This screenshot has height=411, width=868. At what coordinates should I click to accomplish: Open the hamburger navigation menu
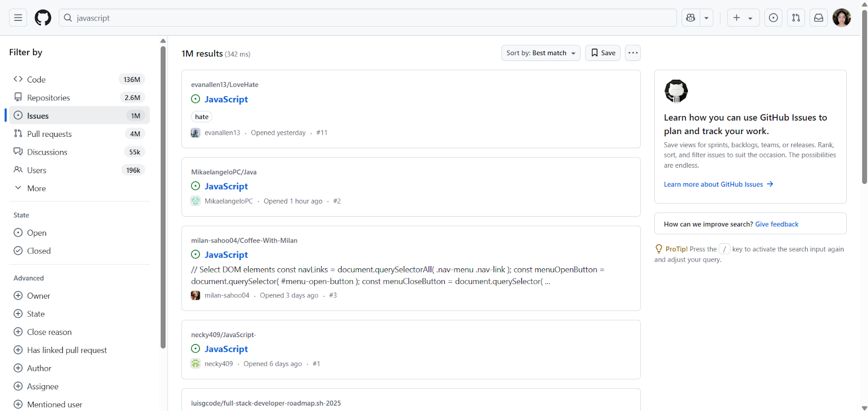(x=18, y=18)
